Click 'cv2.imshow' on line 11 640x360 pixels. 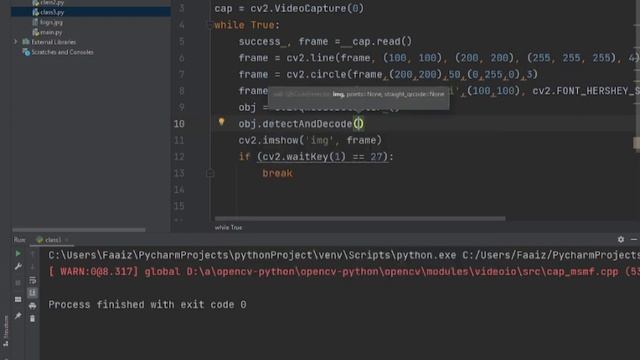269,140
